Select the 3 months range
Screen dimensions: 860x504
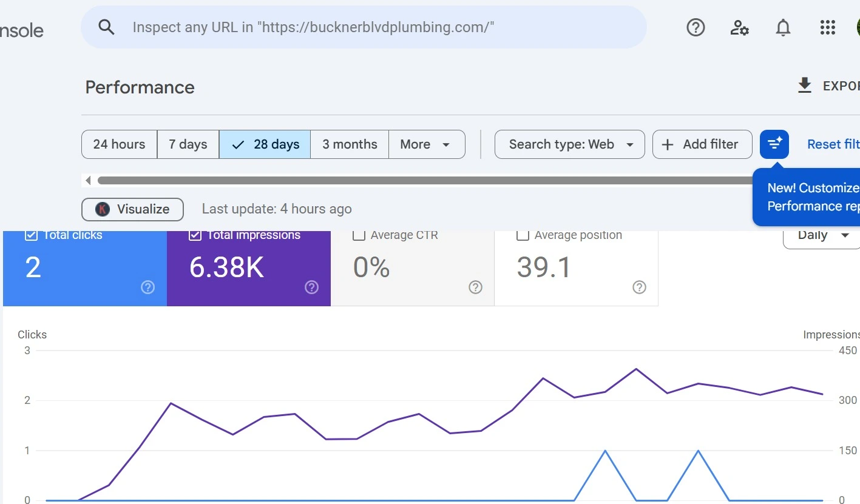pos(350,144)
